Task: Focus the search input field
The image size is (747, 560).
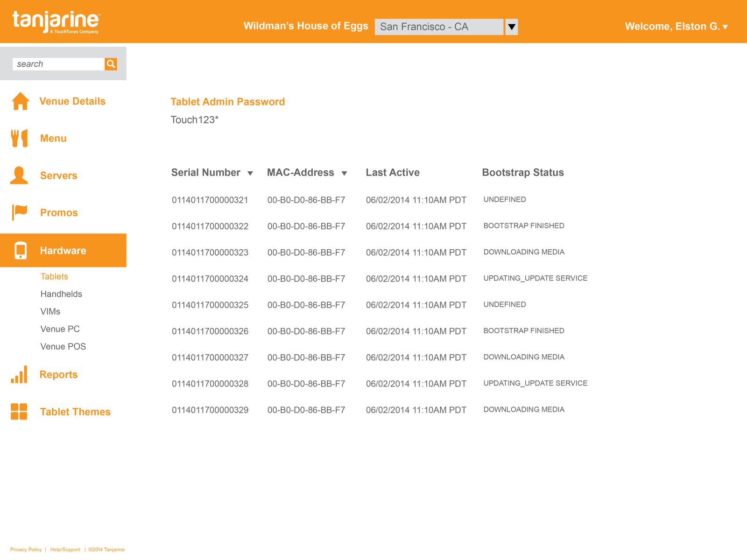Action: click(58, 64)
